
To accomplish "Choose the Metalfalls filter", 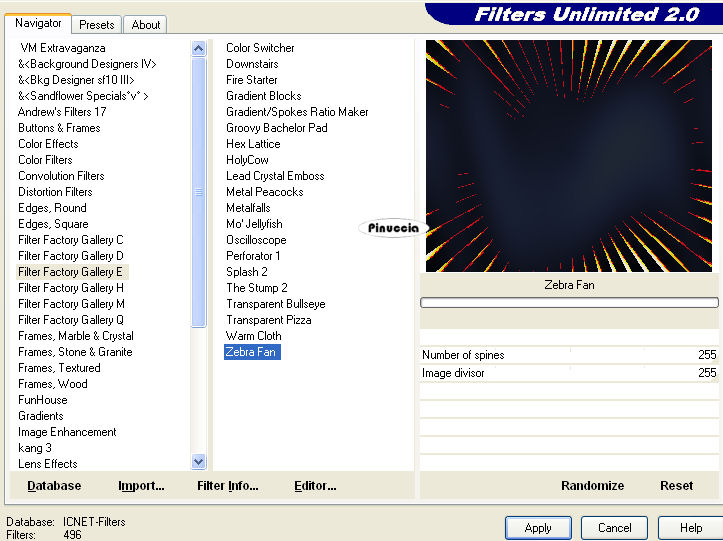I will pos(248,208).
